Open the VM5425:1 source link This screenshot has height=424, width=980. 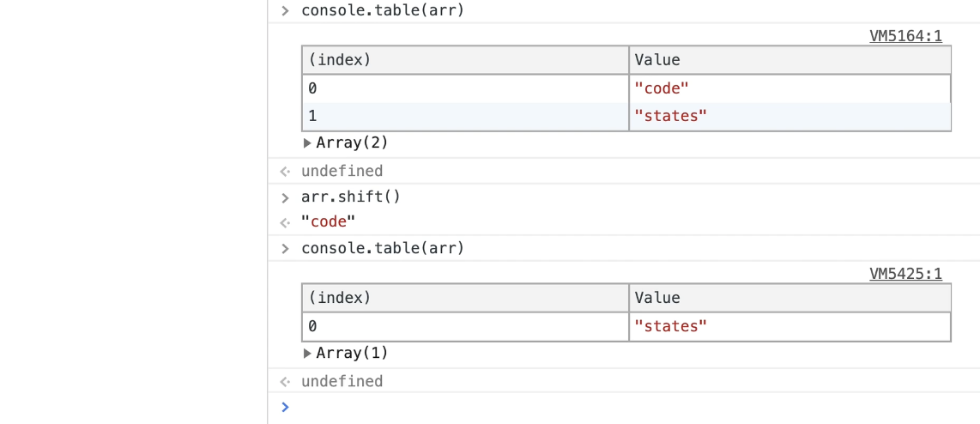tap(905, 274)
